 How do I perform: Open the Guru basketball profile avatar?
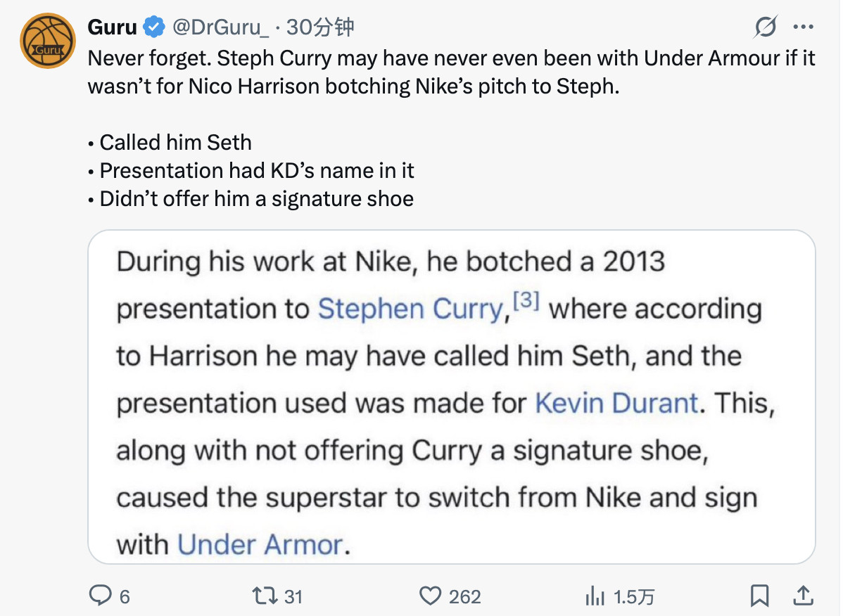(47, 41)
